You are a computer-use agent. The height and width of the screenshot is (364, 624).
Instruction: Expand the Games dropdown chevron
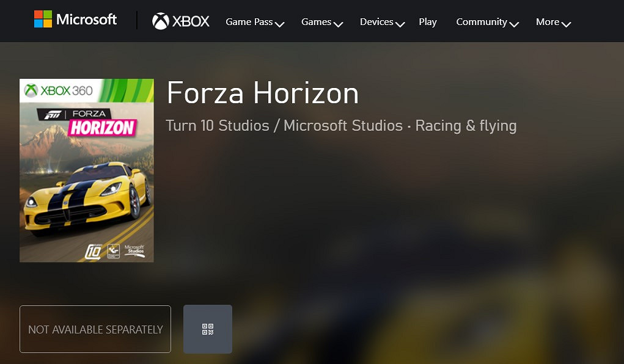(x=338, y=24)
